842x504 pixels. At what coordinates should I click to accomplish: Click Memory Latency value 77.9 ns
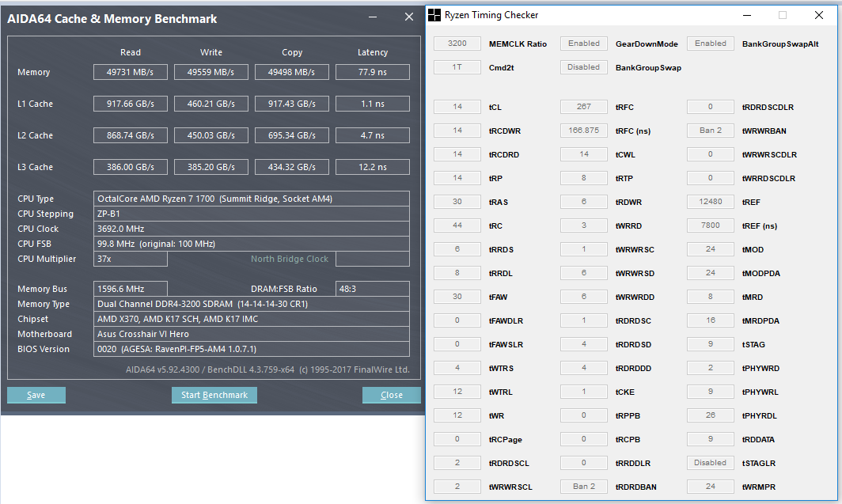[373, 72]
